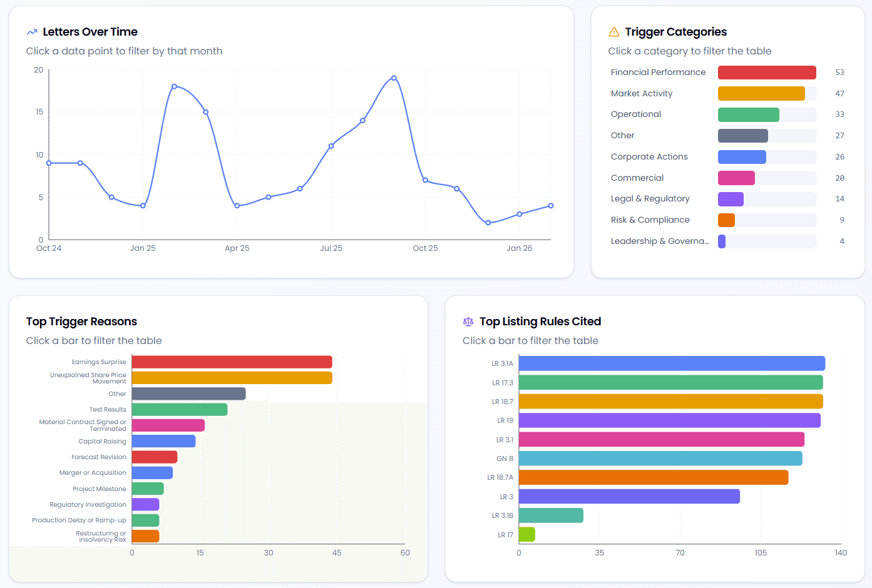872x588 pixels.
Task: Click the scales icon beside Top Listing Rules
Action: click(468, 322)
